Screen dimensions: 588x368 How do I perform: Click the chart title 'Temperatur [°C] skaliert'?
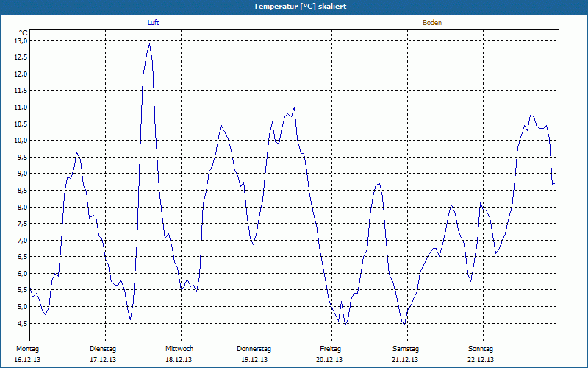pos(300,7)
